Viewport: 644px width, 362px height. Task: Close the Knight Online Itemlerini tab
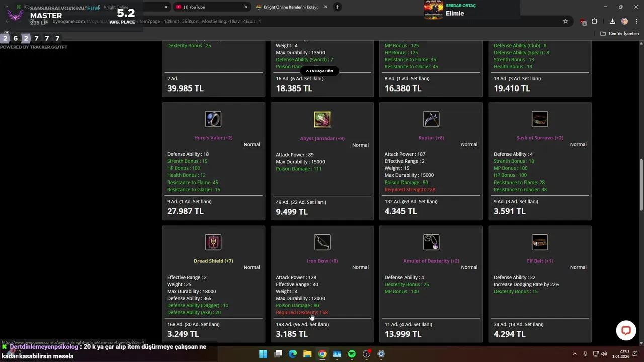(326, 7)
